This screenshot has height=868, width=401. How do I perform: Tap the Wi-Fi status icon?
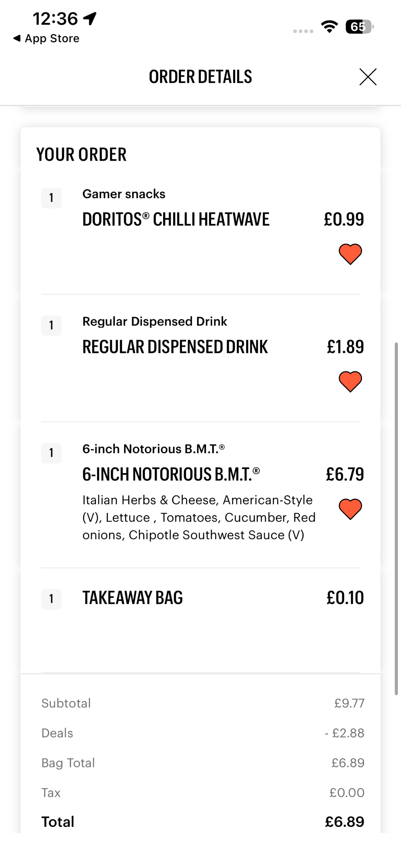[330, 27]
